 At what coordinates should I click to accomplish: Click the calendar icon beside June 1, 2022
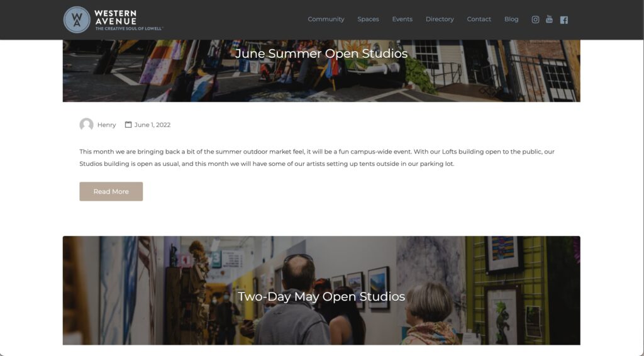pos(128,125)
